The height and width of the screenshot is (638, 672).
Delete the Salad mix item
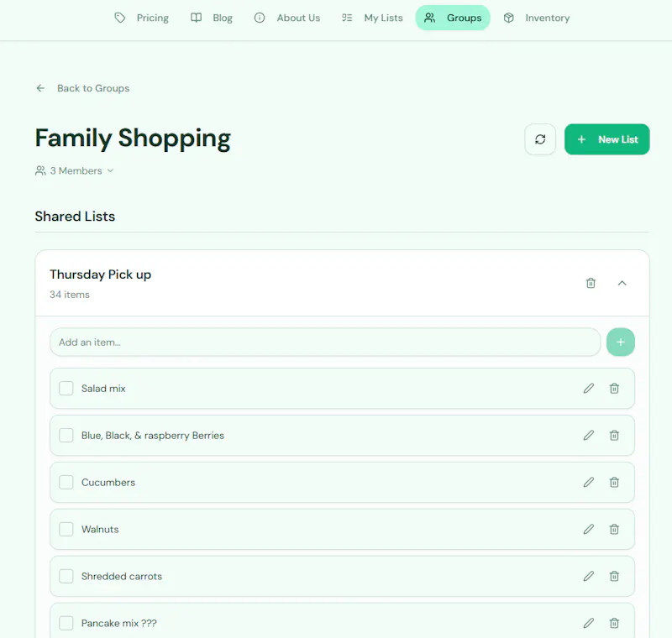tap(614, 389)
